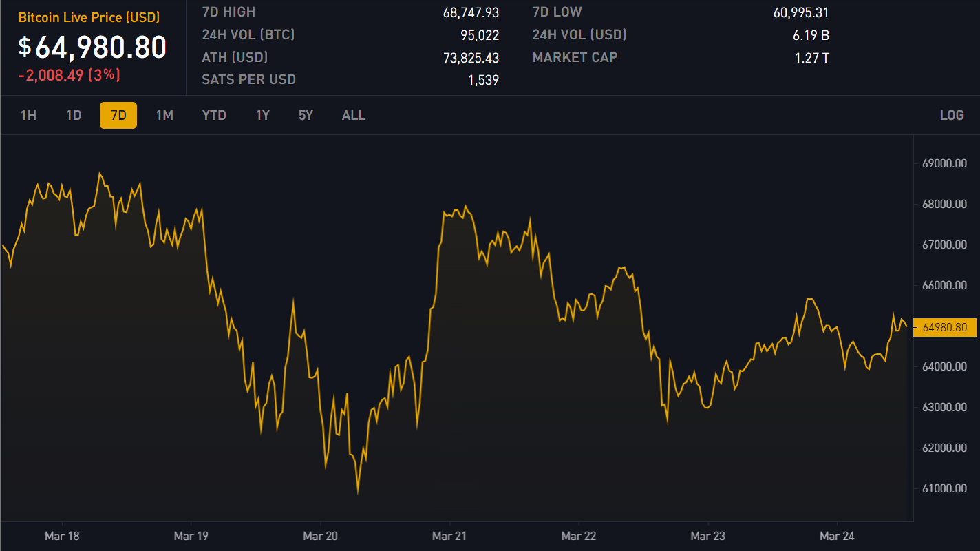Viewport: 980px width, 551px height.
Task: Click the Bitcoin Live Price (USD) heading
Action: pos(89,17)
